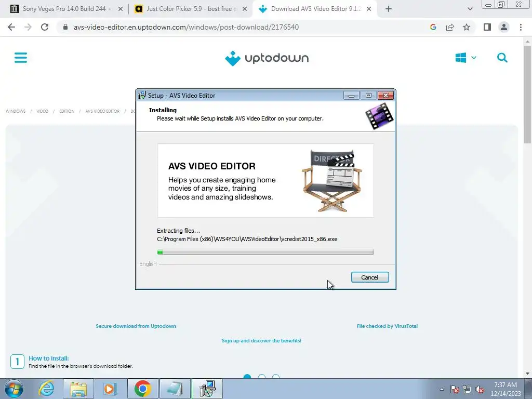Viewport: 532px width, 399px height.
Task: Maximize the Setup - AVS Video Editor window
Action: click(x=368, y=96)
